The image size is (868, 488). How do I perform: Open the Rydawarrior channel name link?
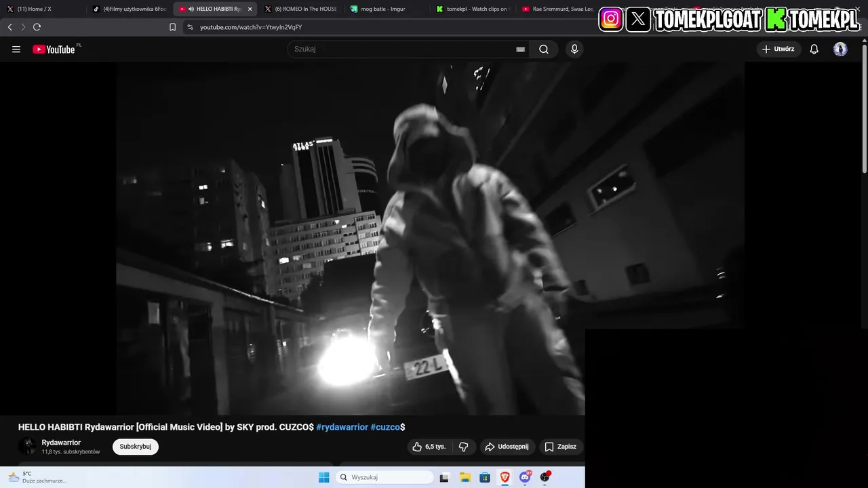coord(61,443)
